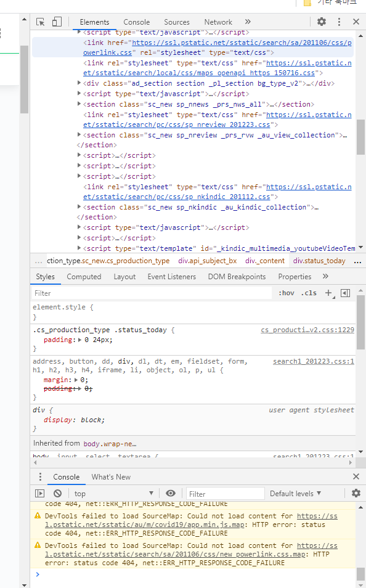Open the customize DevTools three-dot menu
The height and width of the screenshot is (588, 366).
[339, 22]
